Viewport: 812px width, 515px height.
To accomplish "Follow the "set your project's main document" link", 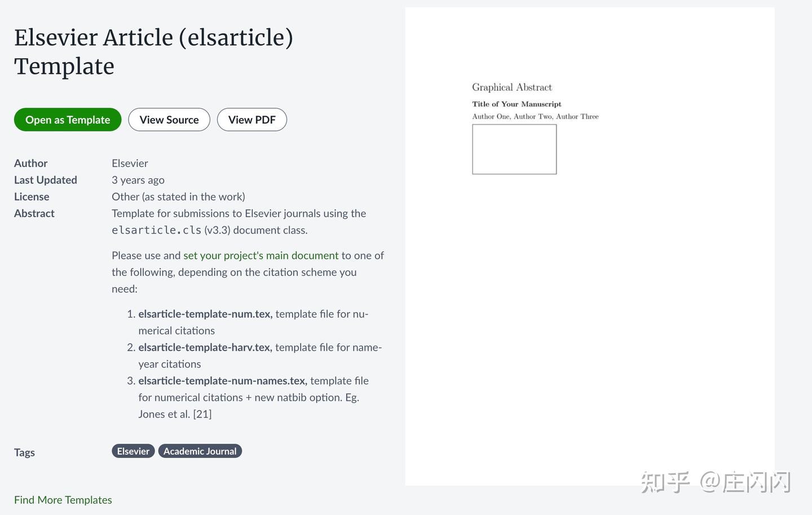I will coord(261,256).
